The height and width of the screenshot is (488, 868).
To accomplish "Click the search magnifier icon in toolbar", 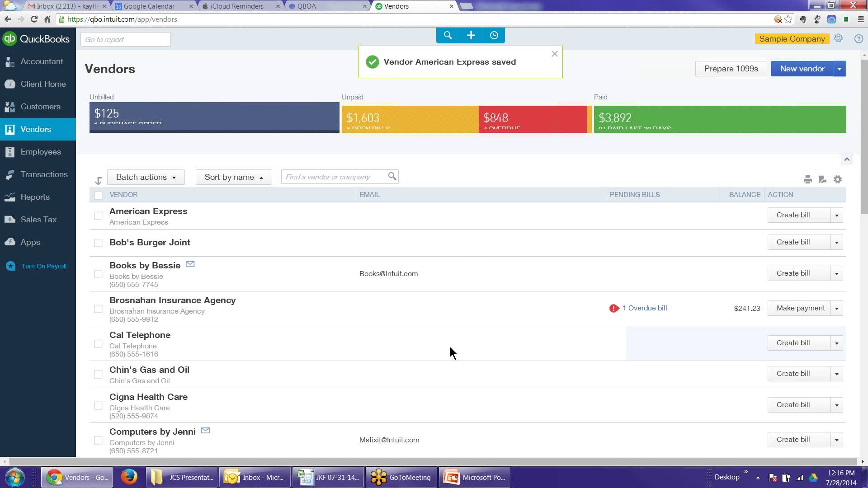I will (448, 35).
